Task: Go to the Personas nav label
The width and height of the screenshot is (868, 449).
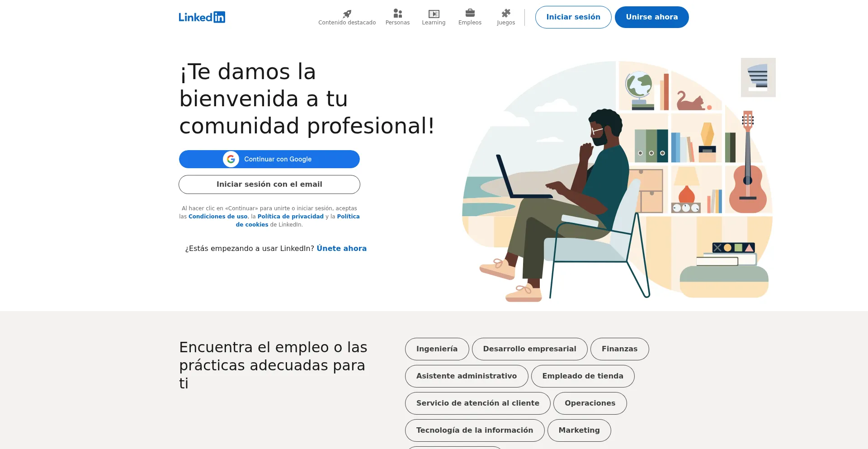Action: coord(397,23)
